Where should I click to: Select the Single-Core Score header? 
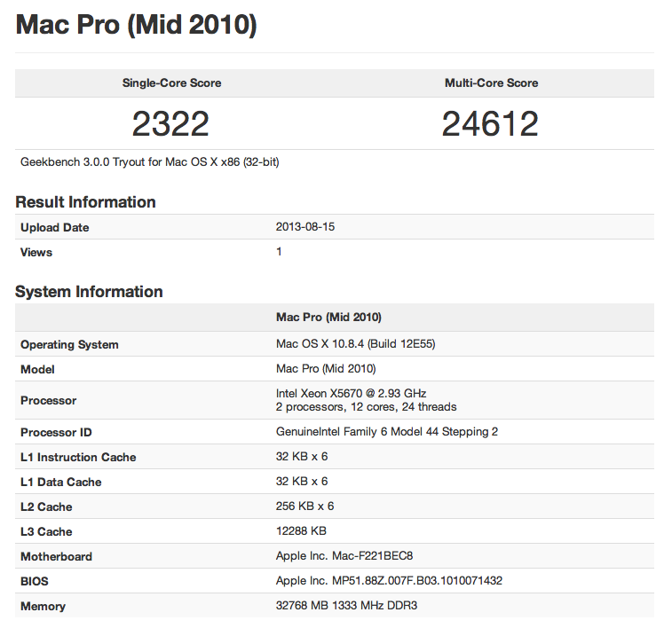coord(172,83)
